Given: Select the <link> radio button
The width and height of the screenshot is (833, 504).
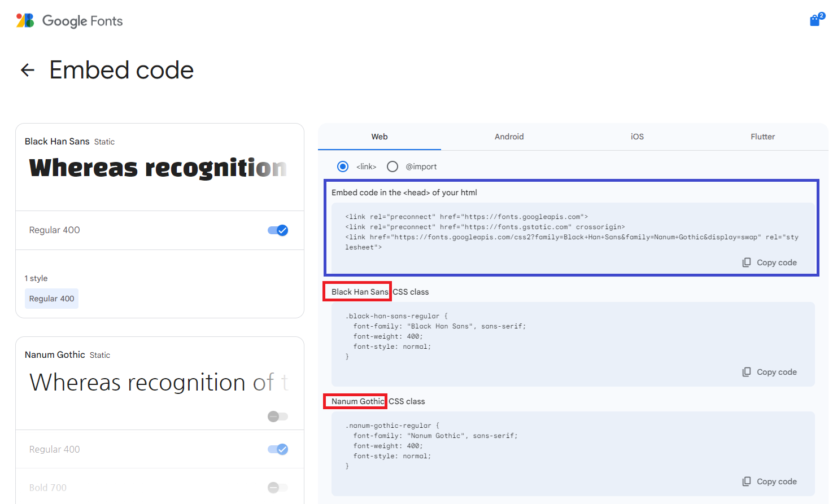Looking at the screenshot, I should coord(343,166).
